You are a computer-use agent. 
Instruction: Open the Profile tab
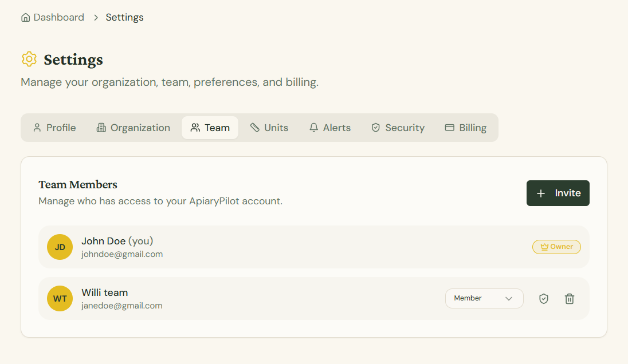[x=54, y=128]
